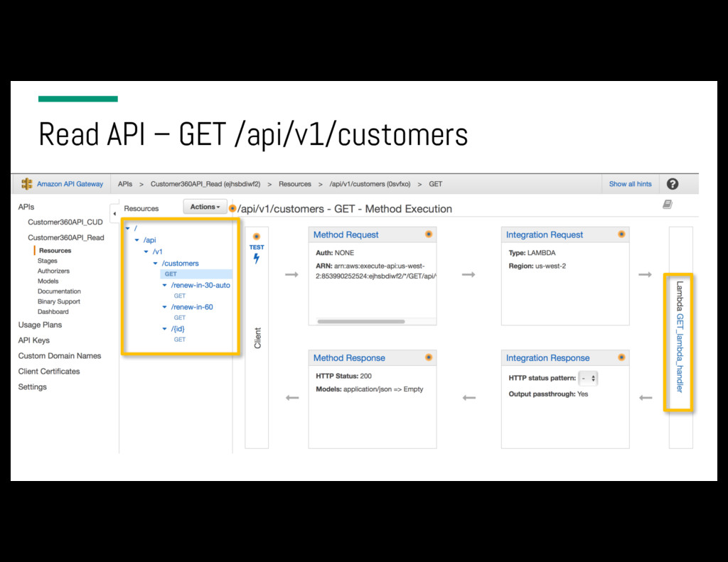
Task: Select the /customers resource
Action: (x=180, y=263)
